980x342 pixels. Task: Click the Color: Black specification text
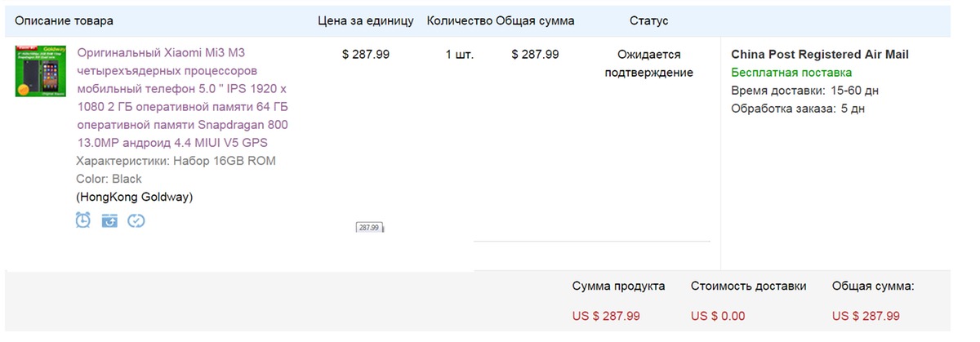tap(109, 179)
